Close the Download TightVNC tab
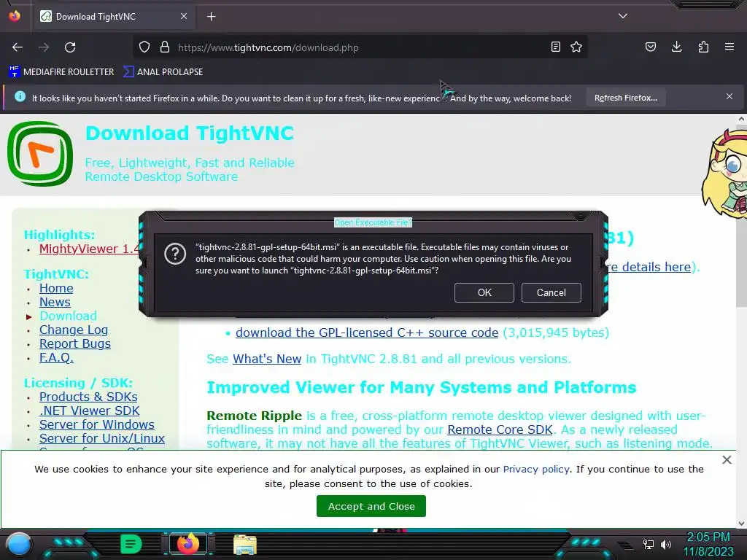 tap(183, 16)
